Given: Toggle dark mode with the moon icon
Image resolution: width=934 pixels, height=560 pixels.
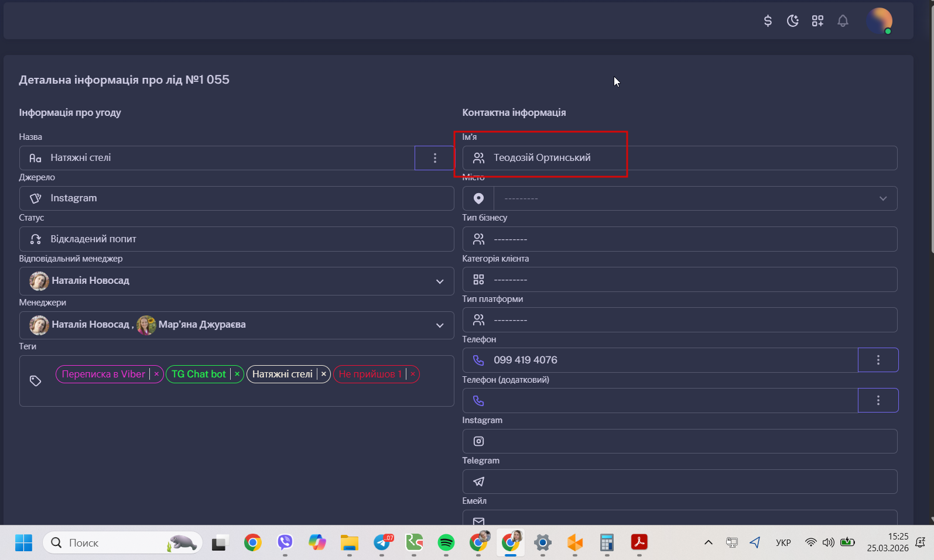Looking at the screenshot, I should click(x=793, y=21).
